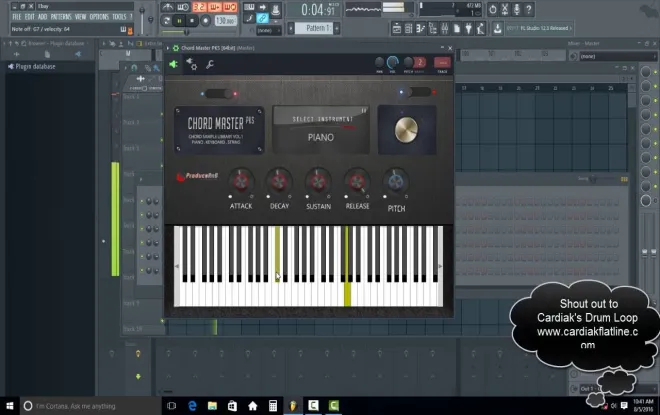Open Chord Master plugin options arrow
Viewport: 660px width, 415px height.
point(168,48)
